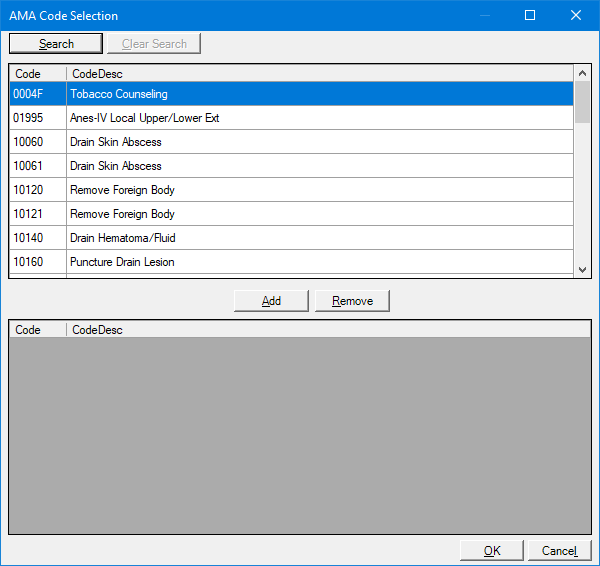Choose code 10061 Drain Skin Abscess
600x566 pixels.
point(290,166)
